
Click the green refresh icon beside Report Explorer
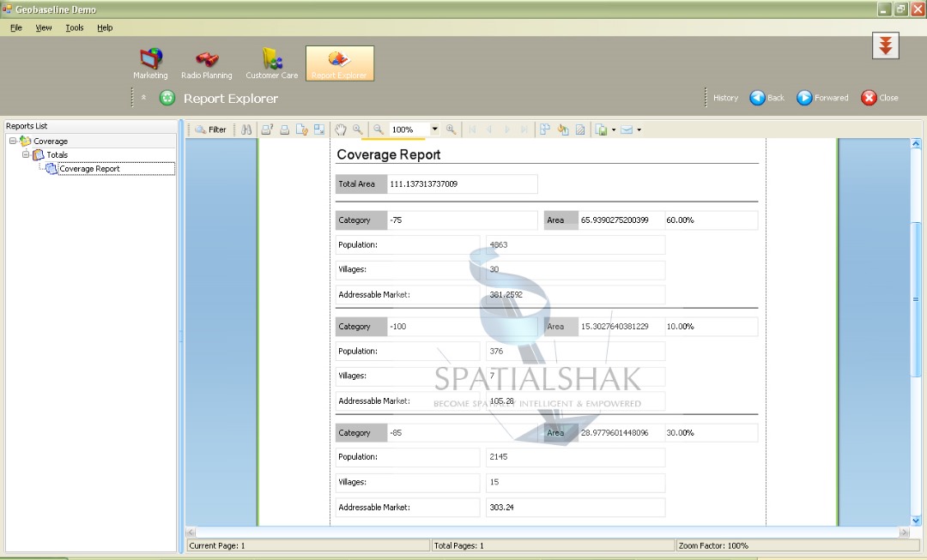pyautogui.click(x=167, y=98)
